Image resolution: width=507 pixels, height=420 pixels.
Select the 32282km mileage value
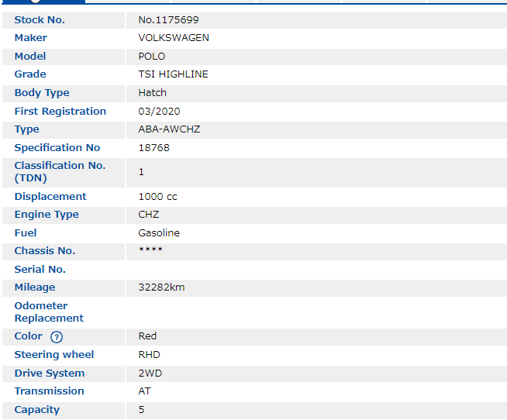pos(161,287)
